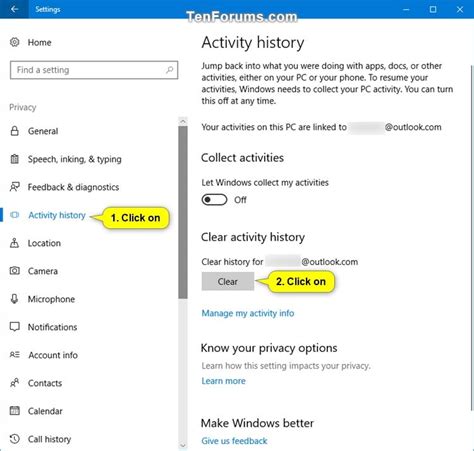Viewport: 474px width, 451px height.
Task: Click the Microphone icon in sidebar
Action: (x=14, y=299)
